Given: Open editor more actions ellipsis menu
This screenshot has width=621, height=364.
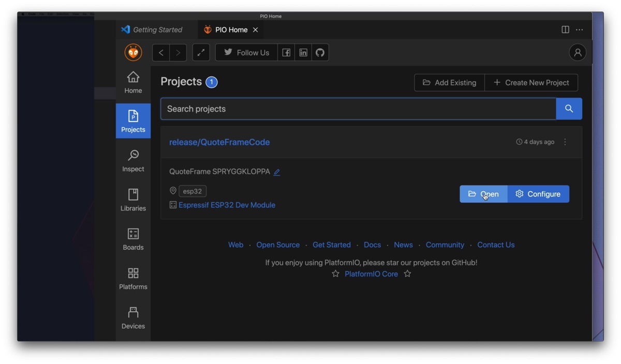Looking at the screenshot, I should click(x=580, y=29).
